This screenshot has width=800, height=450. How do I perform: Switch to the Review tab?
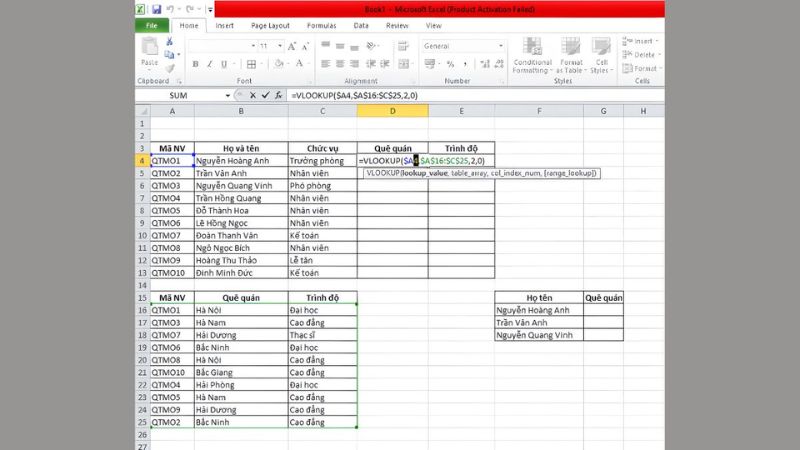(x=397, y=26)
